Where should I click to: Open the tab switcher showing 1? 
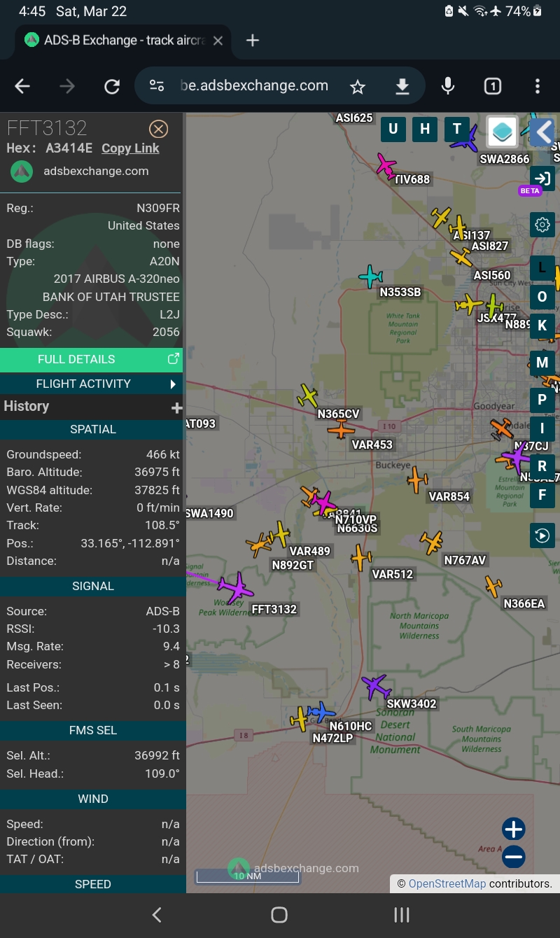tap(493, 86)
